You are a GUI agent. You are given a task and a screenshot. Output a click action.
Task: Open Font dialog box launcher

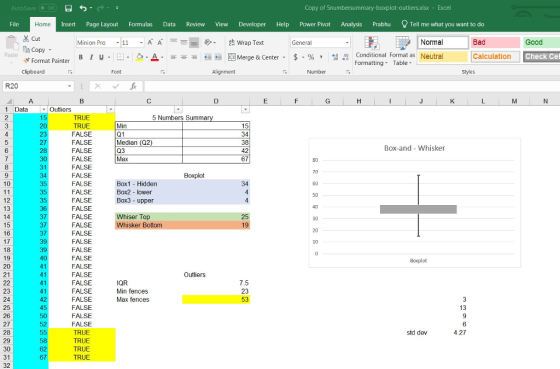162,72
